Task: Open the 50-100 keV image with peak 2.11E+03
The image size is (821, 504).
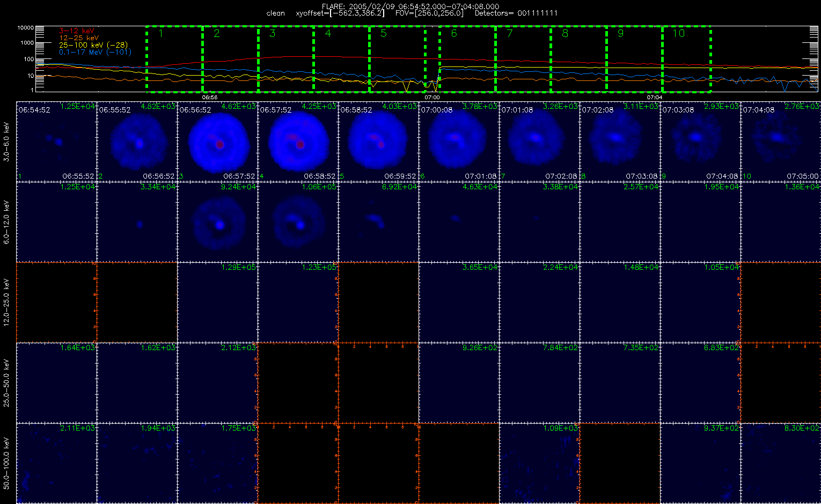Action: click(x=56, y=463)
